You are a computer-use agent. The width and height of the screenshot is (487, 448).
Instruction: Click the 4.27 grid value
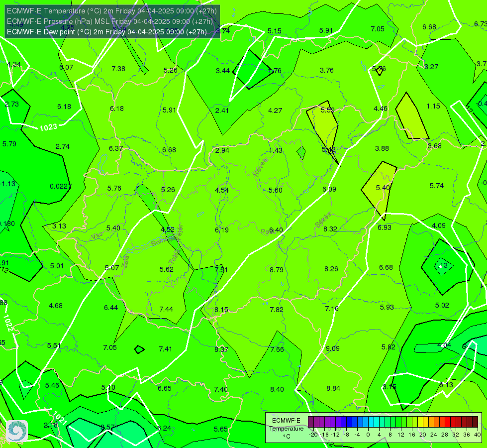pos(275,111)
